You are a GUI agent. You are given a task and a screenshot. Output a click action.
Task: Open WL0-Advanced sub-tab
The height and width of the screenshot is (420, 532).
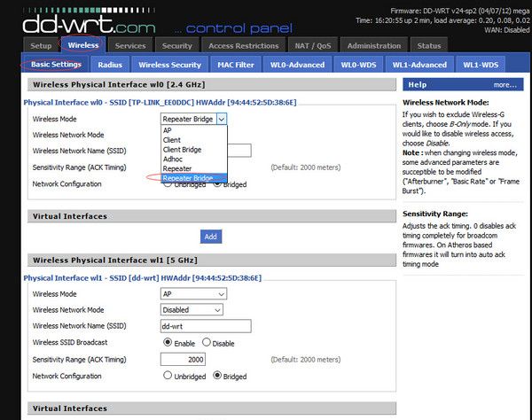[x=297, y=65]
